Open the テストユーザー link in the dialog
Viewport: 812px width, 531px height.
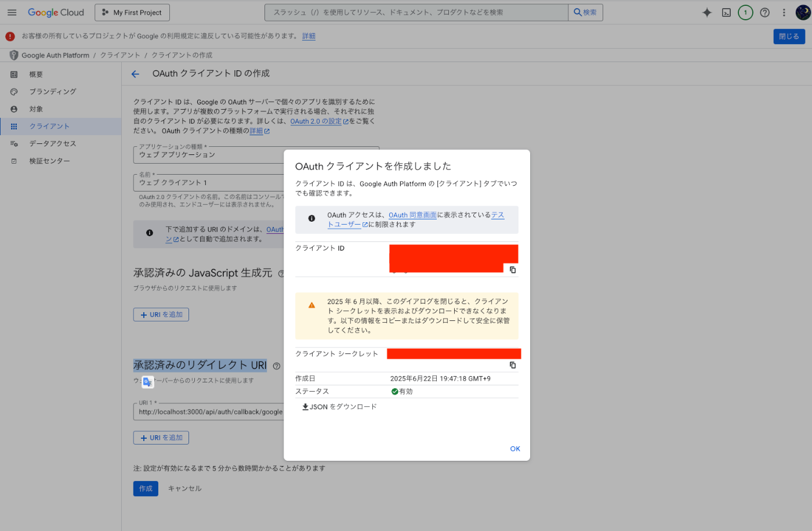tap(416, 219)
